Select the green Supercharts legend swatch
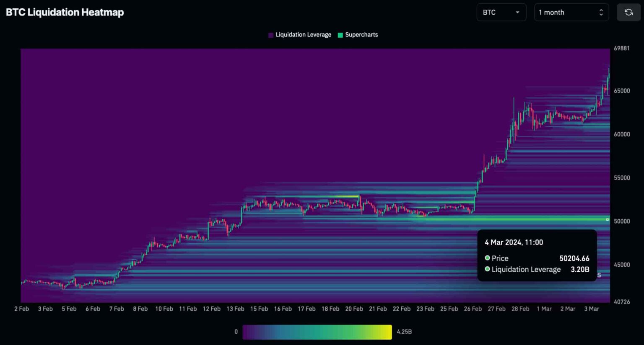This screenshot has width=644, height=345. [340, 35]
